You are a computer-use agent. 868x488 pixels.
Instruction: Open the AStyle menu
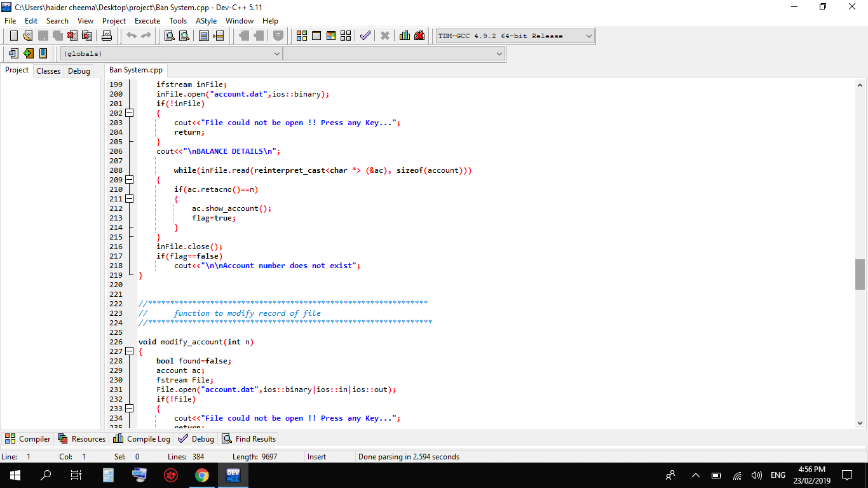206,21
